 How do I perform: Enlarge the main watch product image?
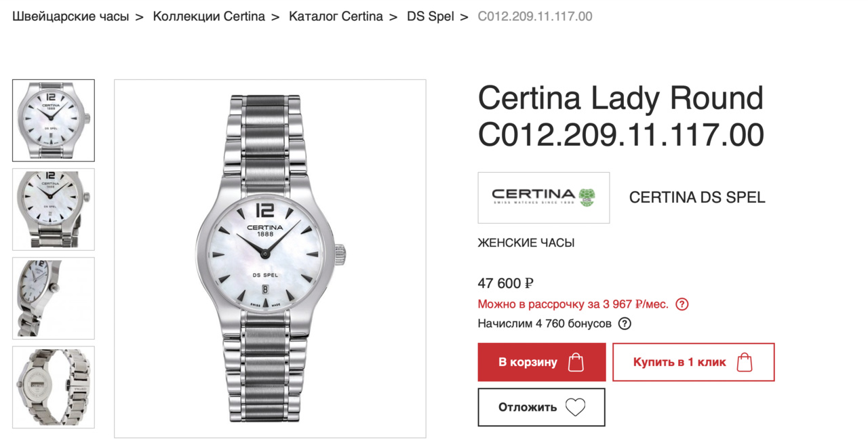coord(270,258)
